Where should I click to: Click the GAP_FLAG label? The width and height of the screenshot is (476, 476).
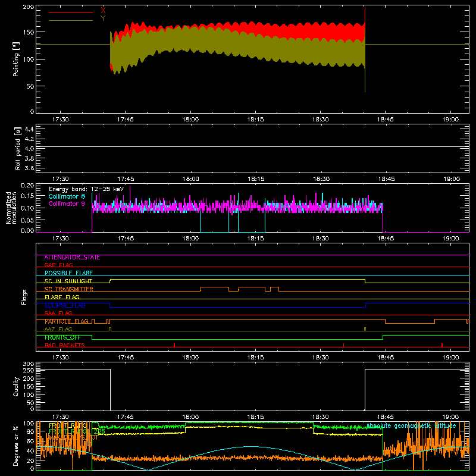(58, 265)
